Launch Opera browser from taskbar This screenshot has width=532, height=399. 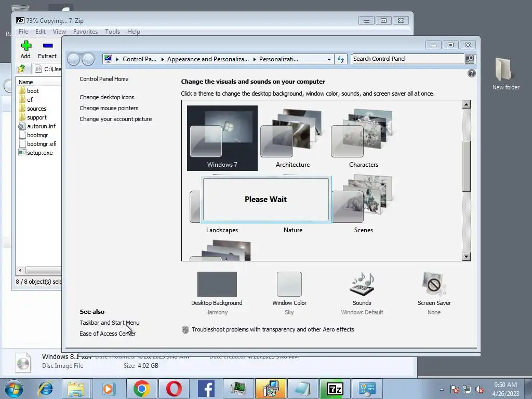pos(174,389)
